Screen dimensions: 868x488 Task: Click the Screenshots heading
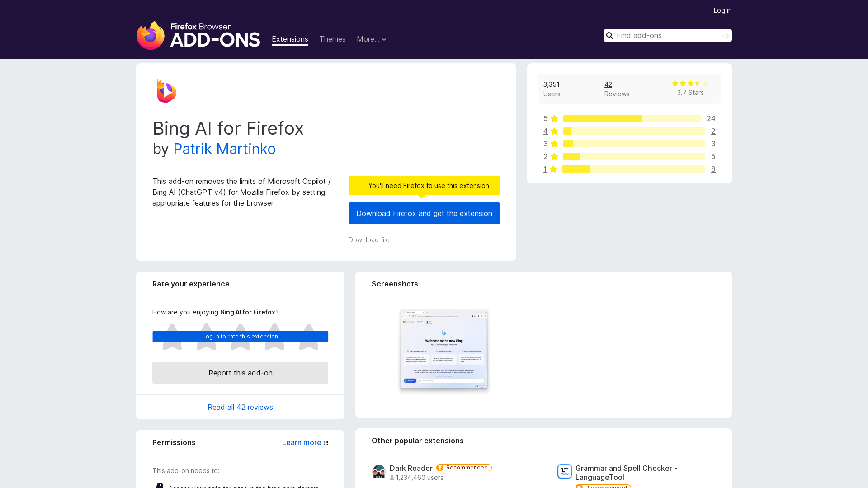tap(395, 284)
